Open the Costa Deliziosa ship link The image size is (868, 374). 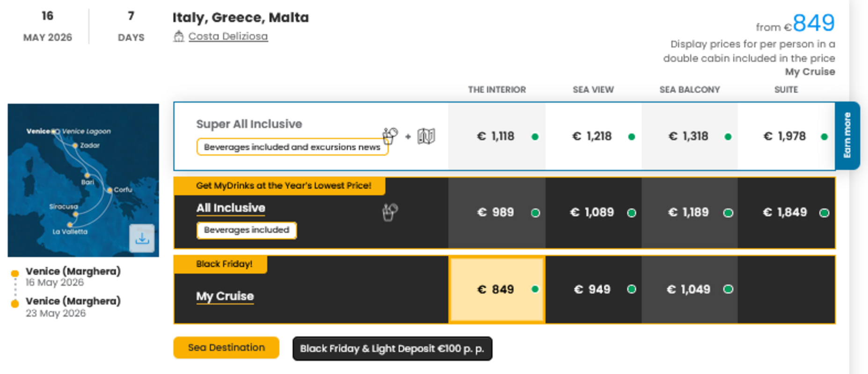228,36
